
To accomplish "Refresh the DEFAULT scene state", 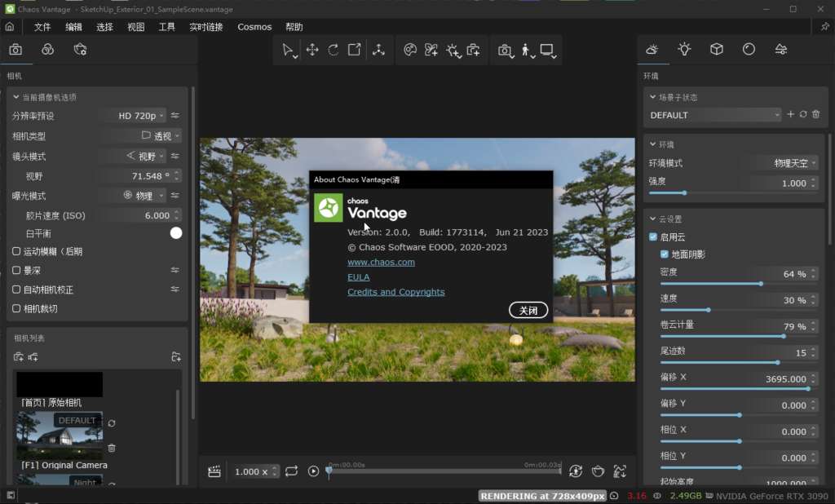I will pos(803,114).
